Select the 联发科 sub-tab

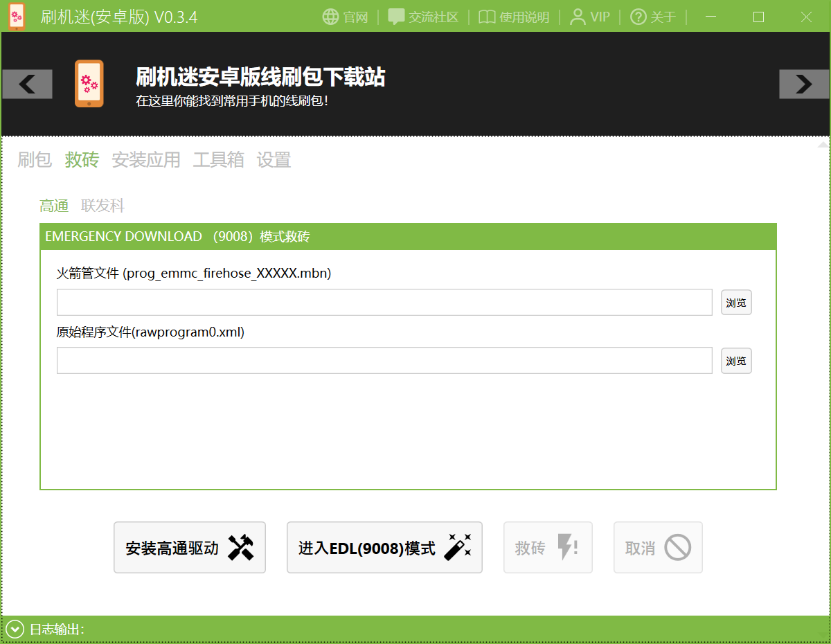pos(102,206)
